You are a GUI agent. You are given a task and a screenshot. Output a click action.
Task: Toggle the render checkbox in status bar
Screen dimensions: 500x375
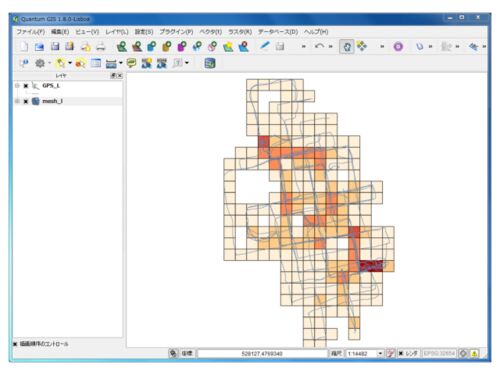(x=401, y=353)
